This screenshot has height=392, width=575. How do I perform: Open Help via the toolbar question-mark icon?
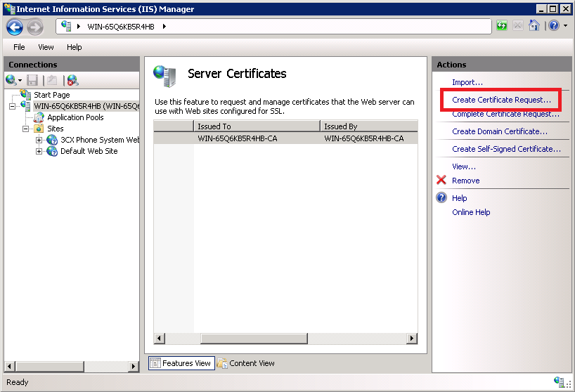pos(554,26)
